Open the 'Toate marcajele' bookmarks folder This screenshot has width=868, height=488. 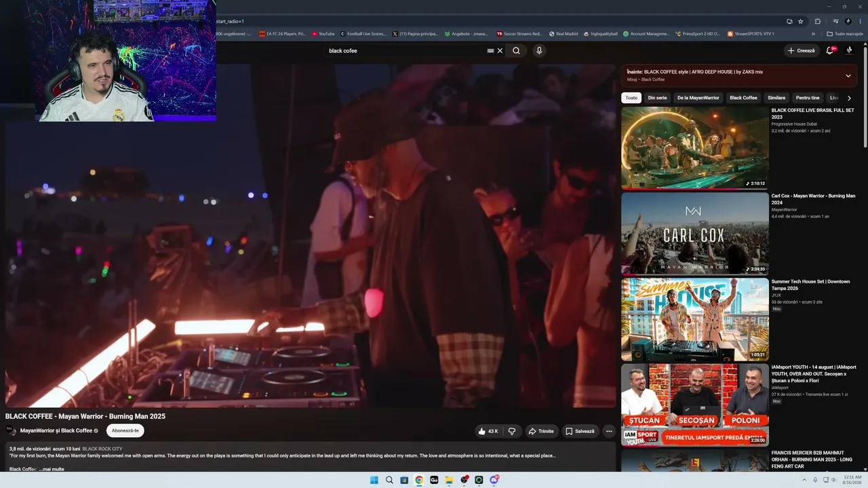coord(844,33)
